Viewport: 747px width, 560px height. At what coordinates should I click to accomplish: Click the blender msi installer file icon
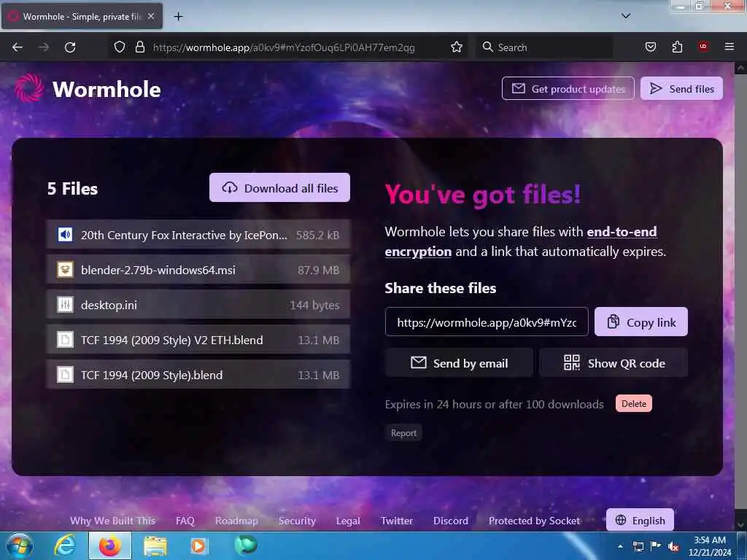[65, 270]
